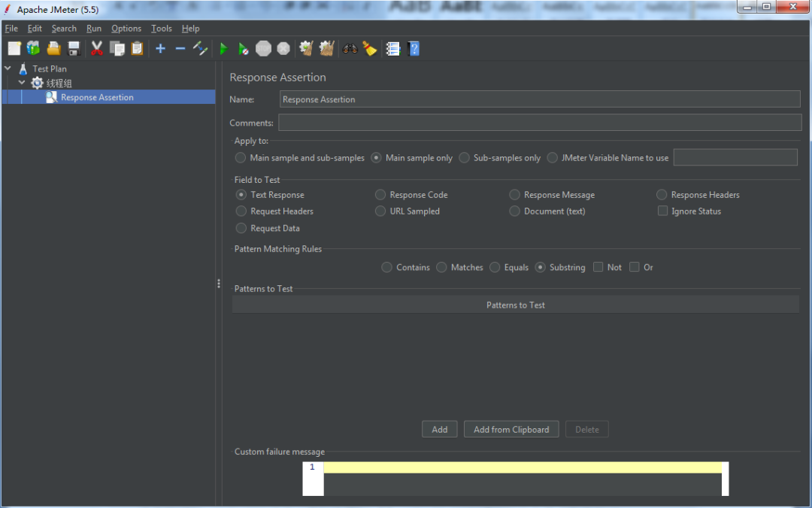Click the Response Assertion magnifier tree icon
812x508 pixels.
pyautogui.click(x=51, y=97)
